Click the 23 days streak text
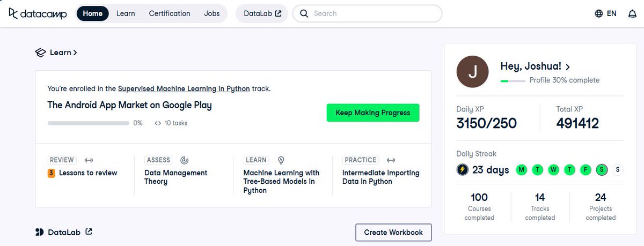The width and height of the screenshot is (644, 246). (491, 170)
